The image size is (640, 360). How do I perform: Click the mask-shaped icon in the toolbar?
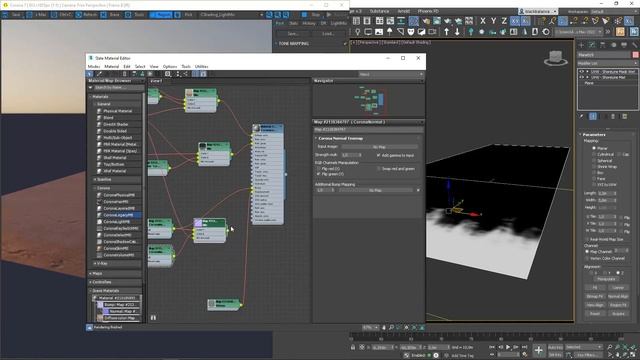click(411, 32)
